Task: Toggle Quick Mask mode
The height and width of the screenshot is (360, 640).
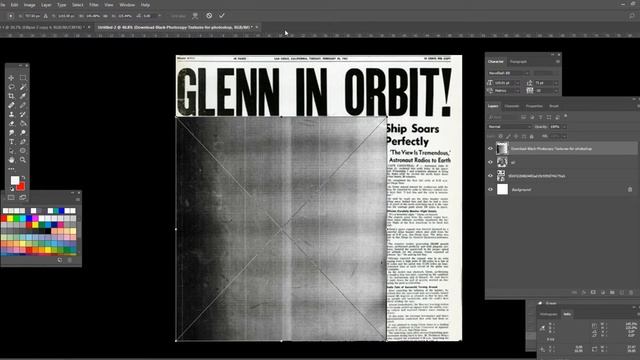Action: coord(11,198)
